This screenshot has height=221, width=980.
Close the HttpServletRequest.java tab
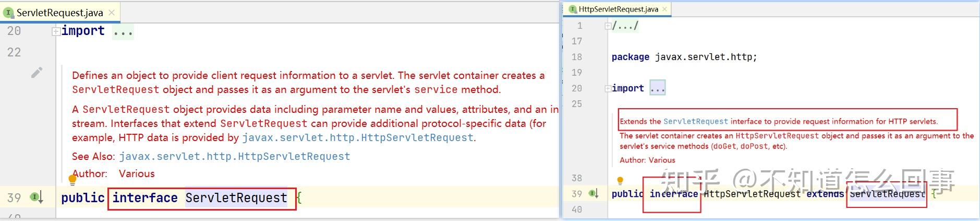tap(664, 9)
